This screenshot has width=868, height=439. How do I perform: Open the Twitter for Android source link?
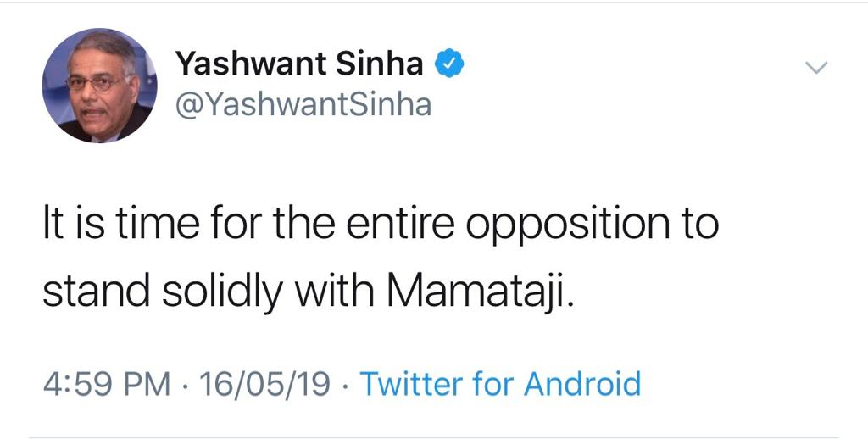click(x=500, y=384)
